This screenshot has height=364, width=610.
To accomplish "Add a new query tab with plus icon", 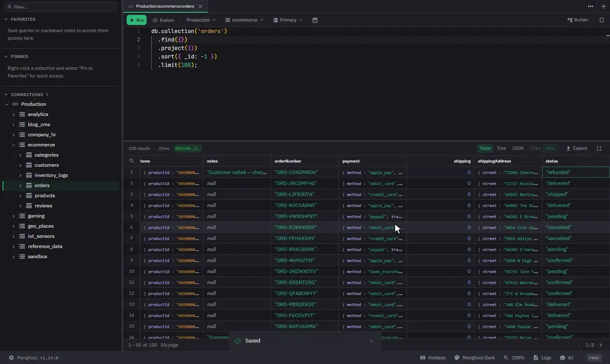I will click(x=604, y=6).
